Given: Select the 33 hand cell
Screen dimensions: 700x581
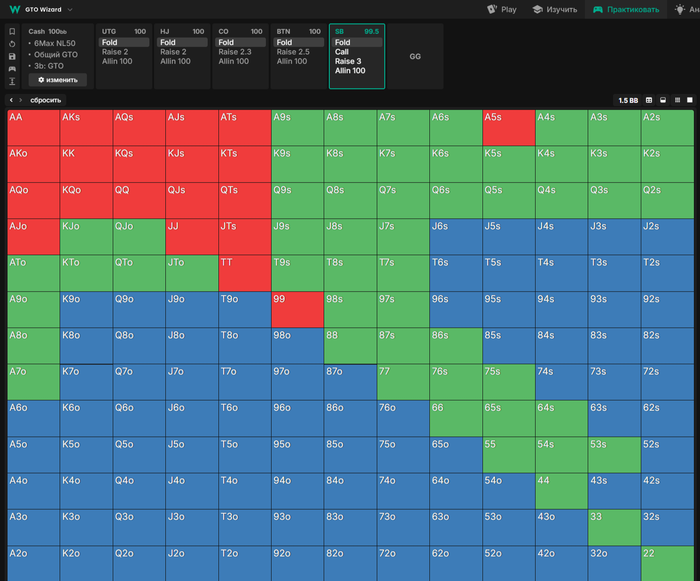Looking at the screenshot, I should point(614,527).
